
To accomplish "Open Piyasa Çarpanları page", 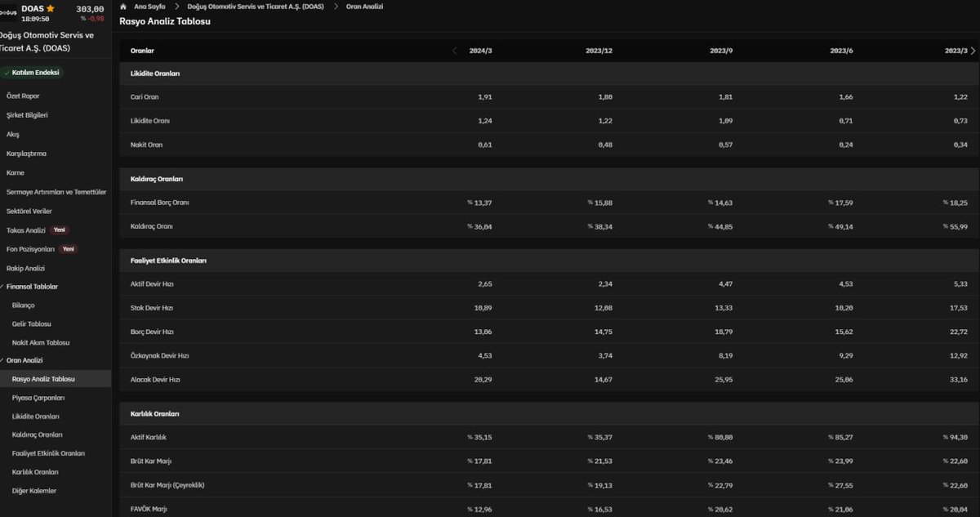I will click(x=38, y=398).
